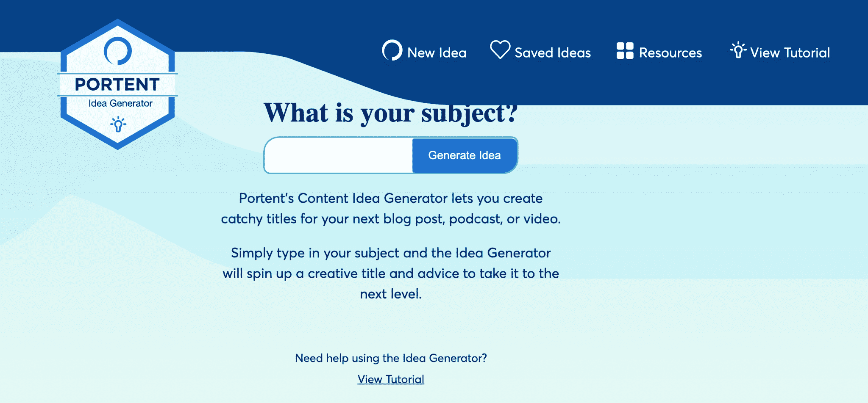Image resolution: width=868 pixels, height=403 pixels.
Task: Click the Saved Ideas heart icon
Action: [x=500, y=50]
